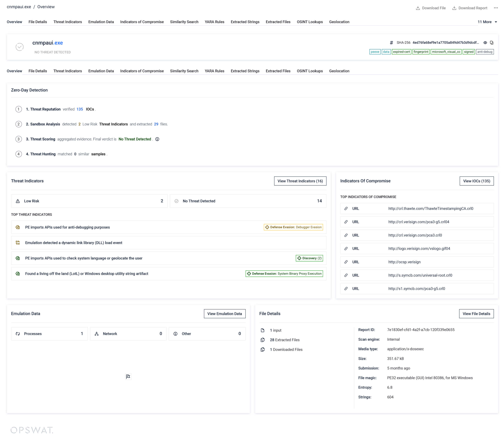The image size is (504, 444).
Task: Click the Defense Evasion: Debugger Evasion tag
Action: click(x=293, y=227)
